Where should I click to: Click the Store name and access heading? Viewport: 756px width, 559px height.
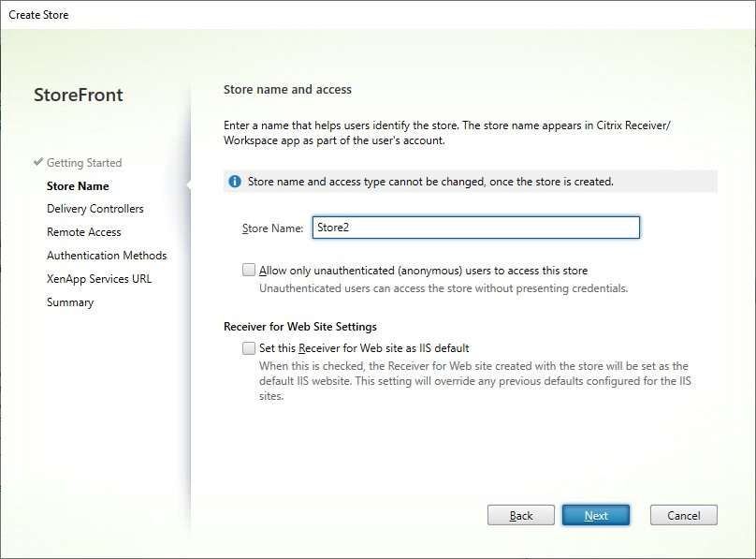(287, 90)
